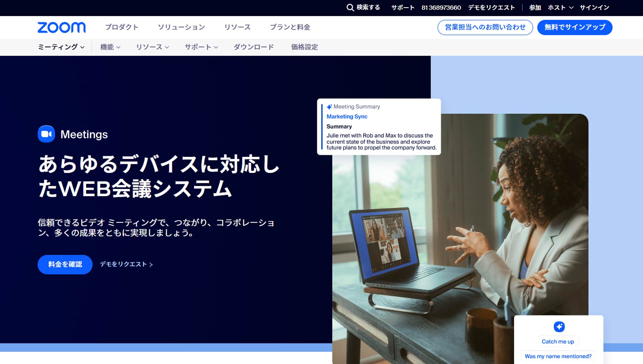Click 営業担当へのお問い合わせ button

tap(485, 28)
